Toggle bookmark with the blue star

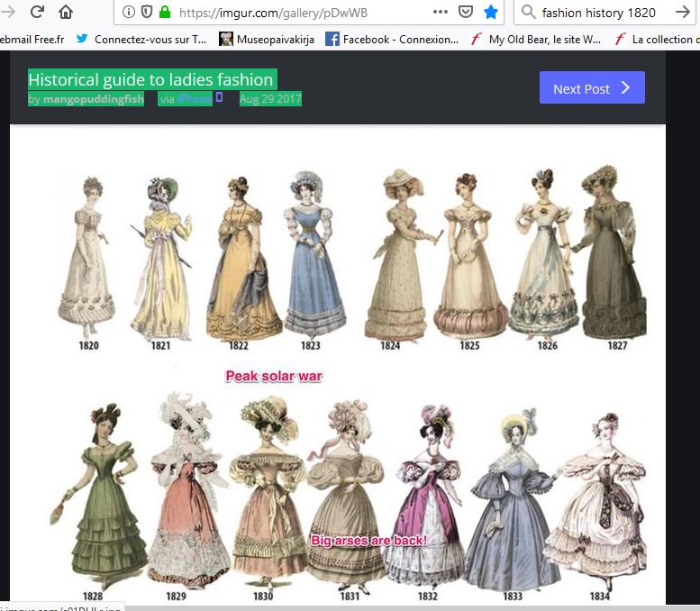[491, 12]
